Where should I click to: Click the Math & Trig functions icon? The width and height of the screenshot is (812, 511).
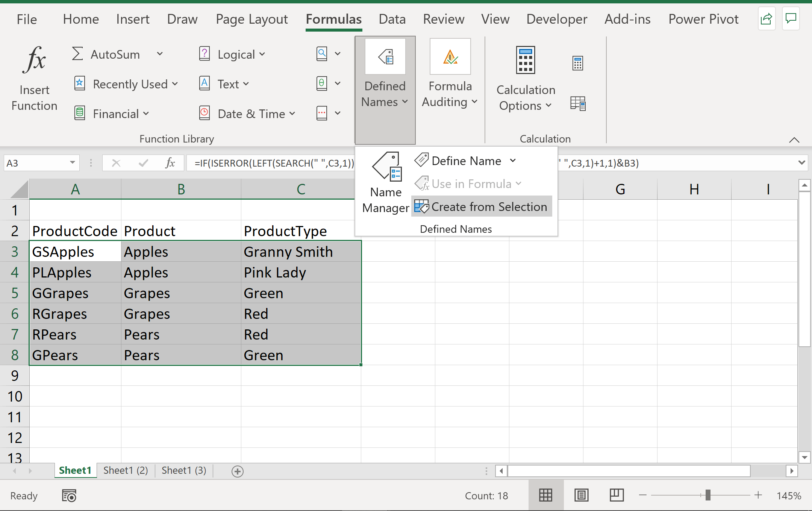coord(322,83)
